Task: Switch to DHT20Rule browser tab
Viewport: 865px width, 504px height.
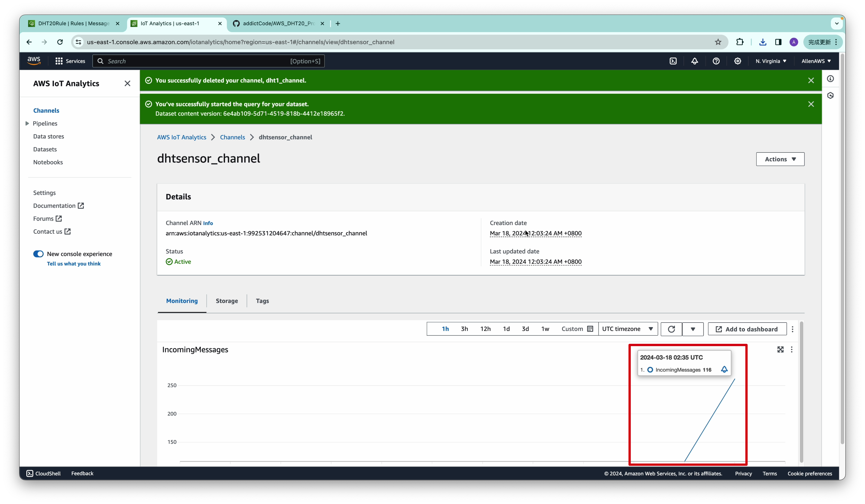Action: pyautogui.click(x=74, y=23)
